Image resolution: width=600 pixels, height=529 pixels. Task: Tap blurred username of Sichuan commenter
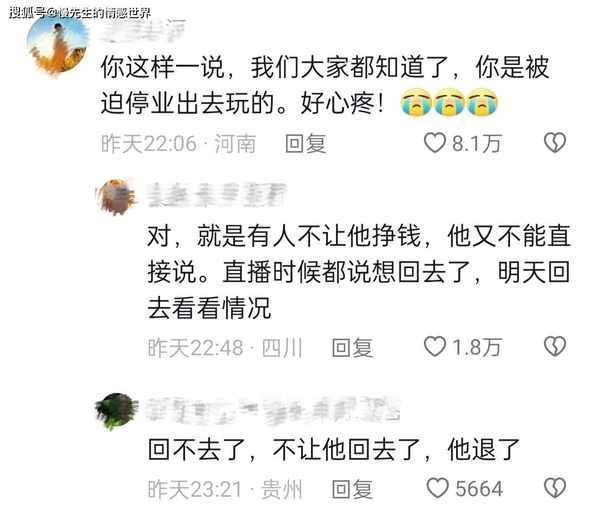tap(217, 195)
